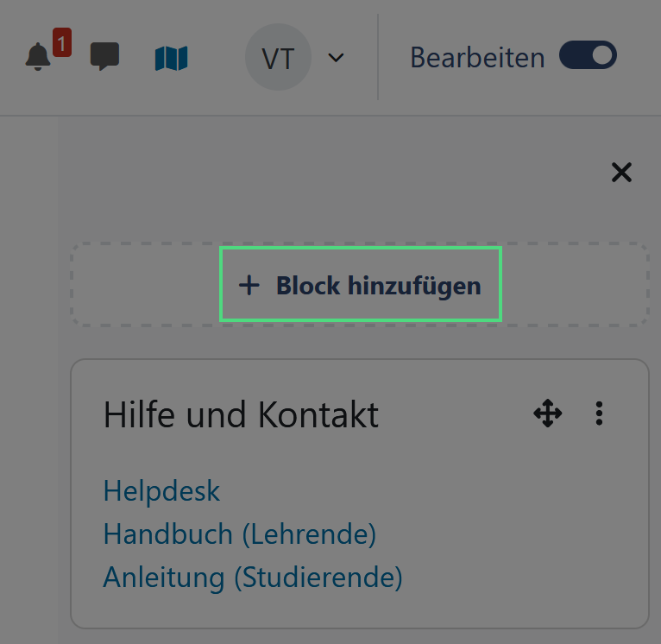This screenshot has width=661, height=644.
Task: Click the move icon on Hilfe und Kontakt
Action: (x=548, y=414)
